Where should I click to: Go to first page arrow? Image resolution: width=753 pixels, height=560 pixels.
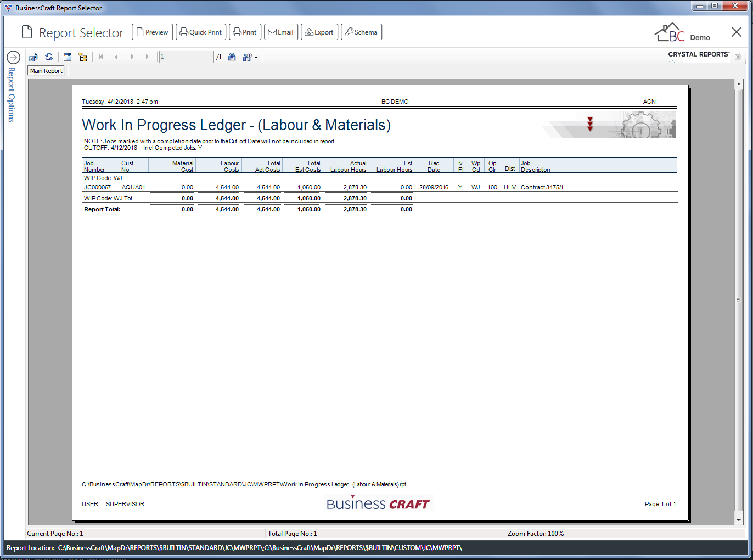pos(101,57)
